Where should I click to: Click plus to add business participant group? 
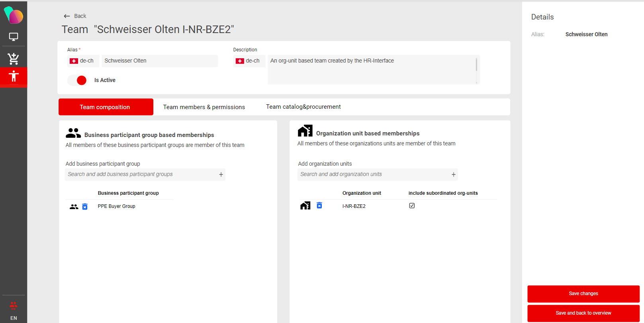221,174
